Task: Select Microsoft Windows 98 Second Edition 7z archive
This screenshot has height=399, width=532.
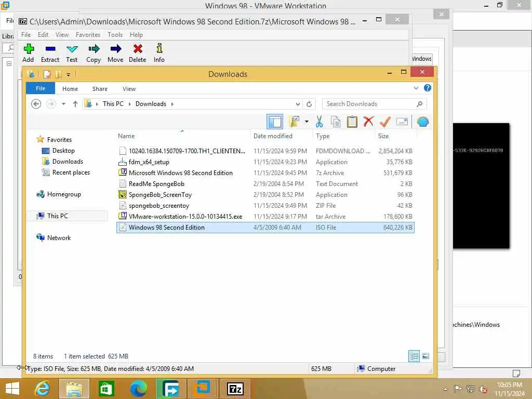Action: (x=265, y=173)
